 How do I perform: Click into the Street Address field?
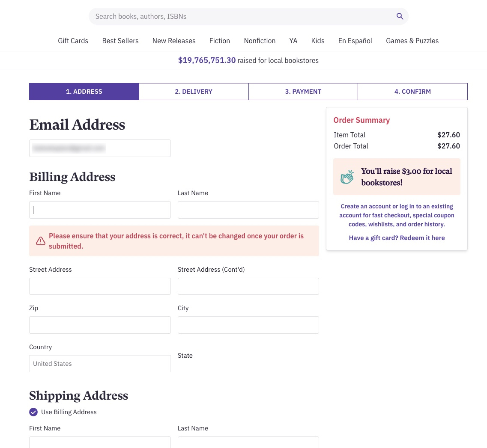(x=100, y=286)
